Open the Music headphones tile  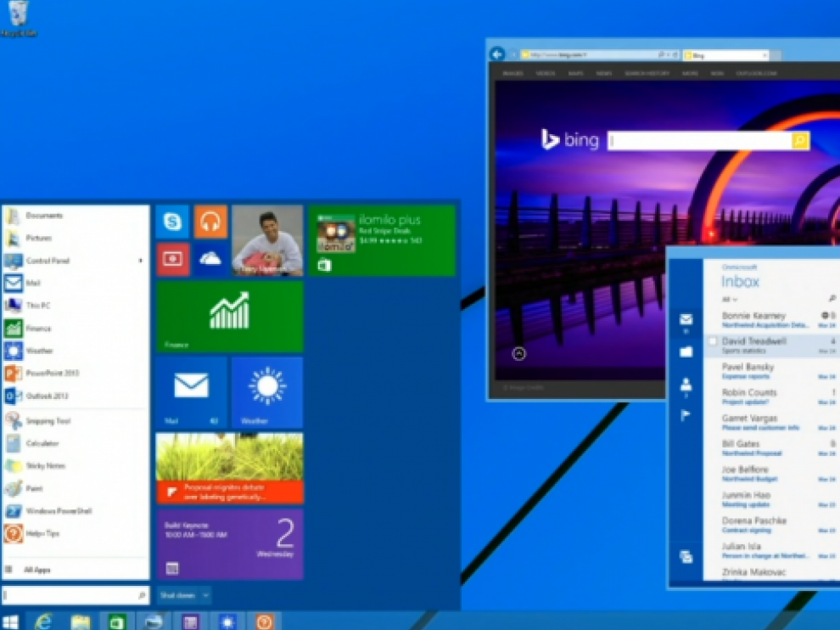coord(210,221)
